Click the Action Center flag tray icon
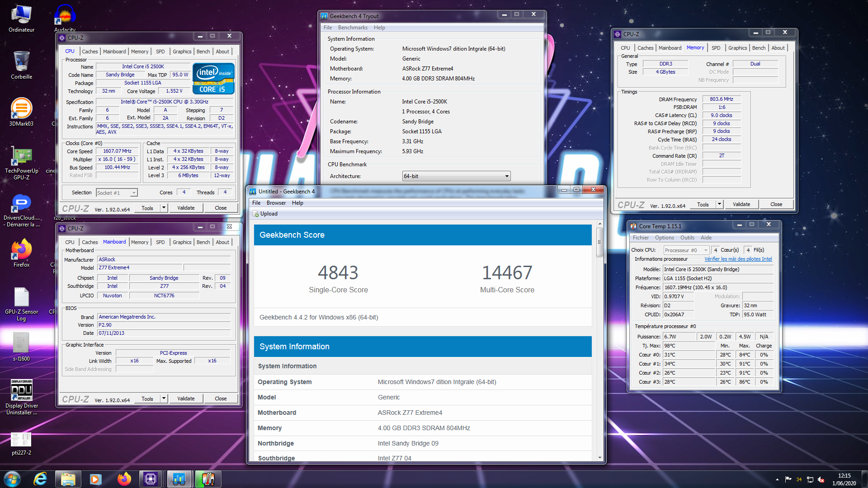 [788, 479]
